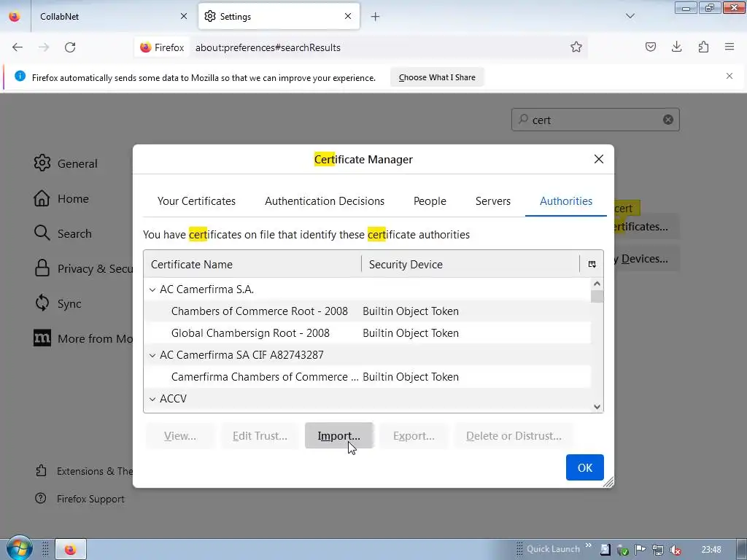
Task: Select Chambers of Commerce Root - 2008
Action: [x=368, y=311]
